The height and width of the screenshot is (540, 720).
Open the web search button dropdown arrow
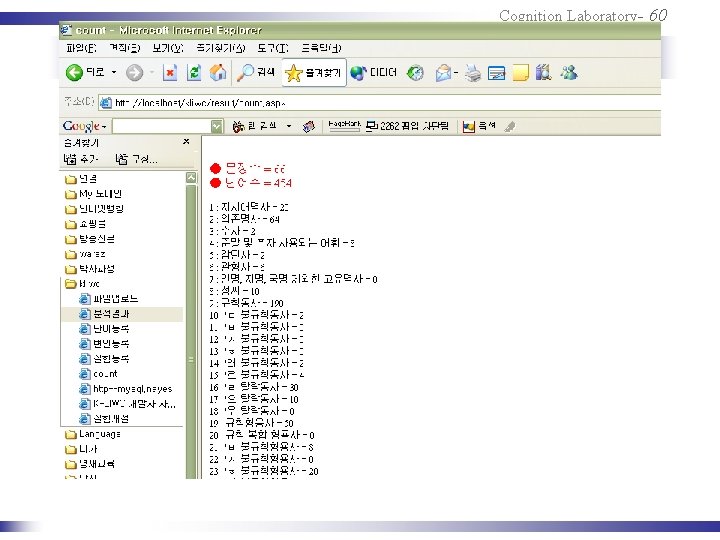(x=289, y=126)
